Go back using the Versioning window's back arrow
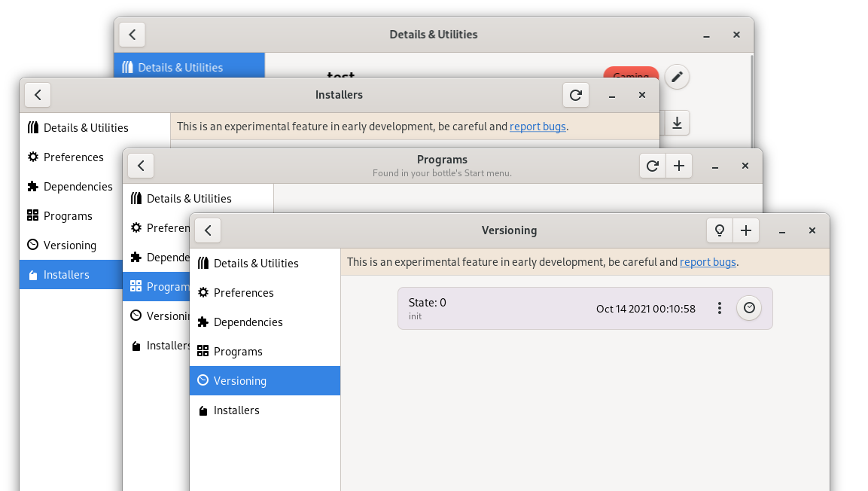 click(208, 230)
